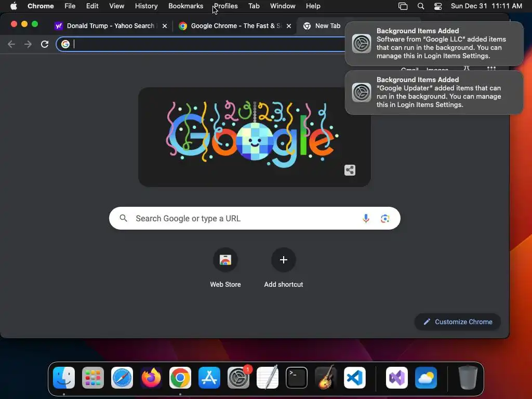The width and height of the screenshot is (532, 399).
Task: Open the Apple menu
Action: click(14, 6)
